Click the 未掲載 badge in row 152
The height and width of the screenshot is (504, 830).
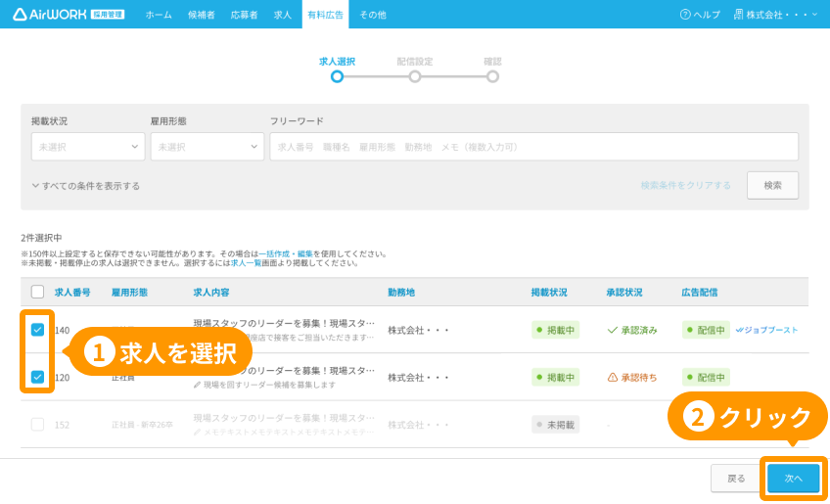[x=555, y=425]
